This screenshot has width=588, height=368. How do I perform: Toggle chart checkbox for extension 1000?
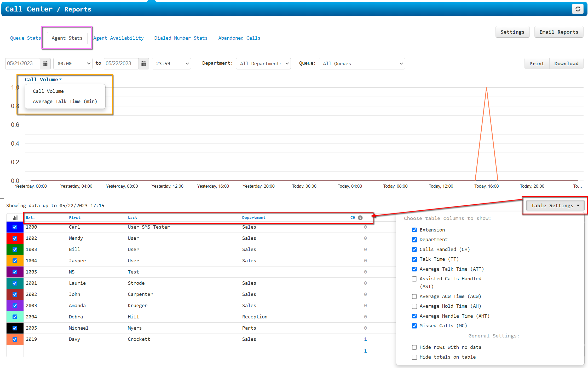coord(15,227)
